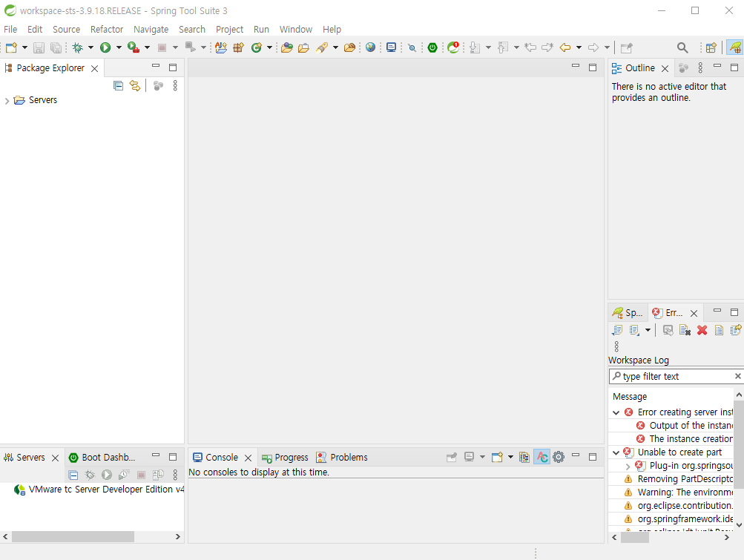Collapse All in Package Explorer
This screenshot has width=744, height=560.
pyautogui.click(x=118, y=85)
